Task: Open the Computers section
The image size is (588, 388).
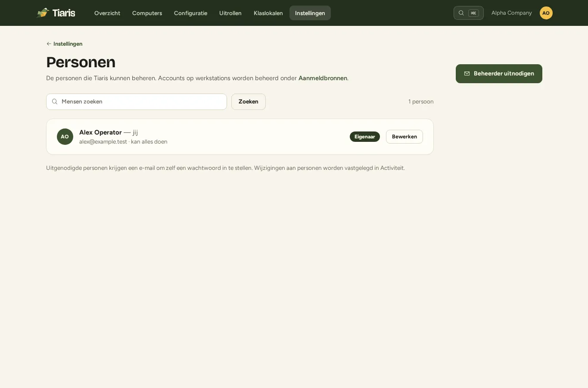Action: [147, 13]
